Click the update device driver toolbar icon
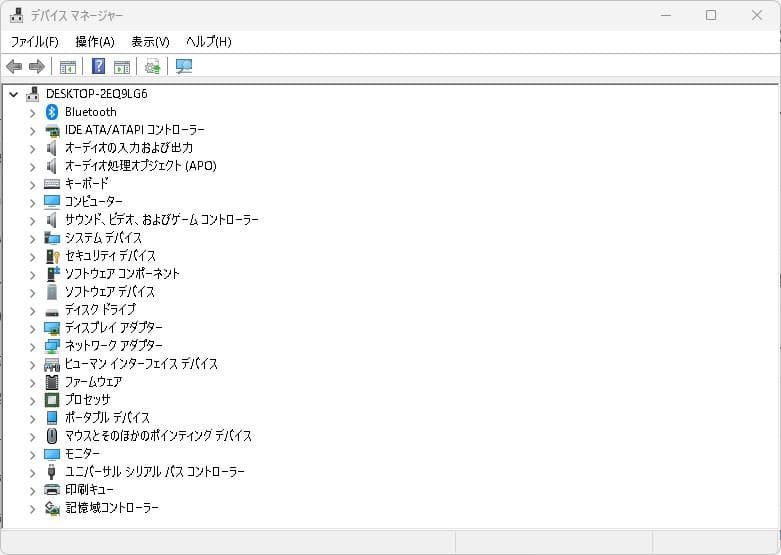Viewport: 781px width, 555px height. 152,67
